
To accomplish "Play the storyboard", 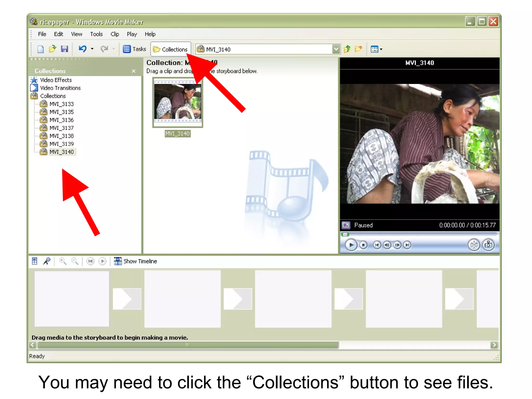I will point(103,261).
